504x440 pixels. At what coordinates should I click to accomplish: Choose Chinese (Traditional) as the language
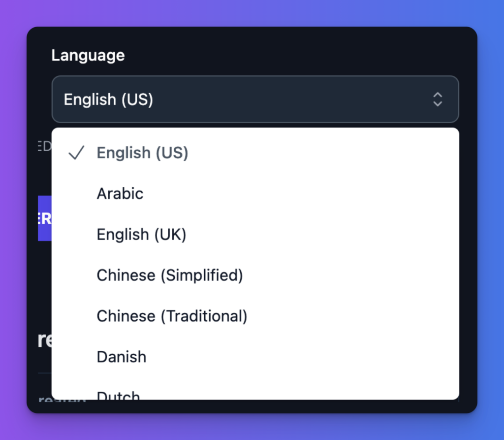pos(172,316)
